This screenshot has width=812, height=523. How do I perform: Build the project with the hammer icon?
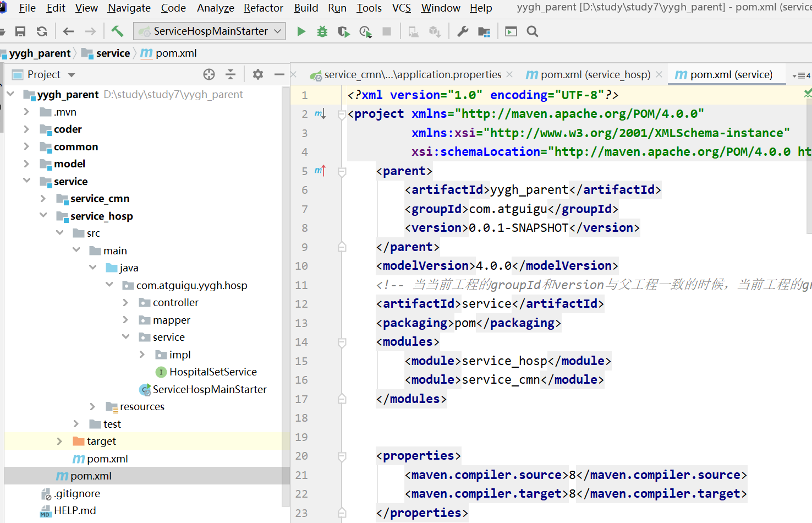tap(117, 31)
